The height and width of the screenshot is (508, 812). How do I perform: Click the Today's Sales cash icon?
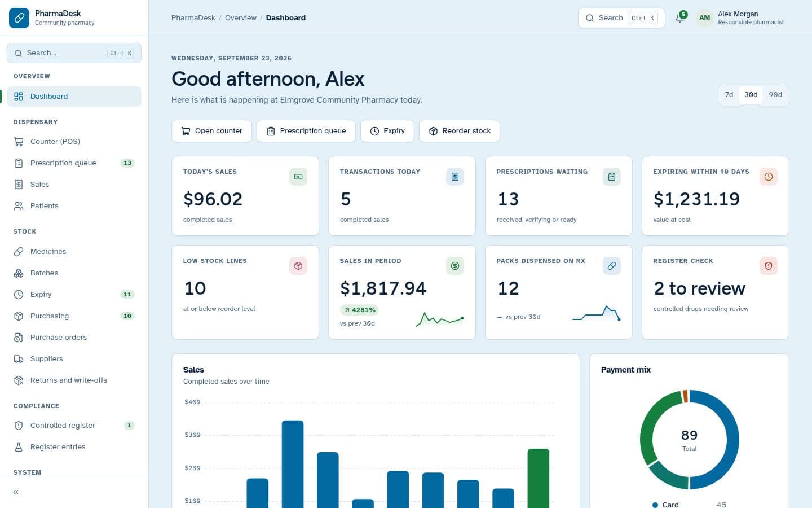pyautogui.click(x=298, y=177)
